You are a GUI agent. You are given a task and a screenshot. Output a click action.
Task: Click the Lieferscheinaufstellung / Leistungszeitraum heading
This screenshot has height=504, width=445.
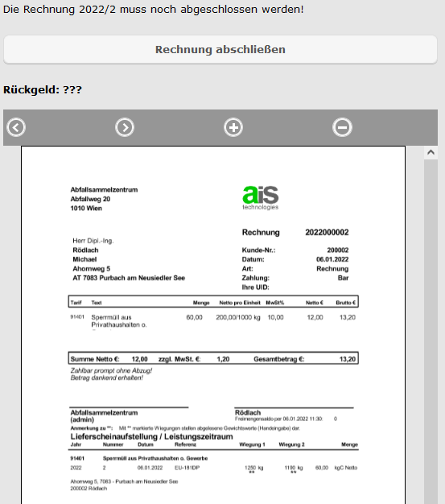coord(151,437)
